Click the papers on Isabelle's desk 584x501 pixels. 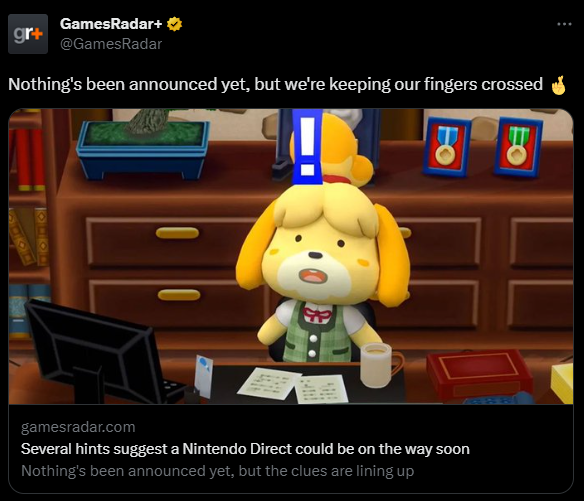pos(293,384)
